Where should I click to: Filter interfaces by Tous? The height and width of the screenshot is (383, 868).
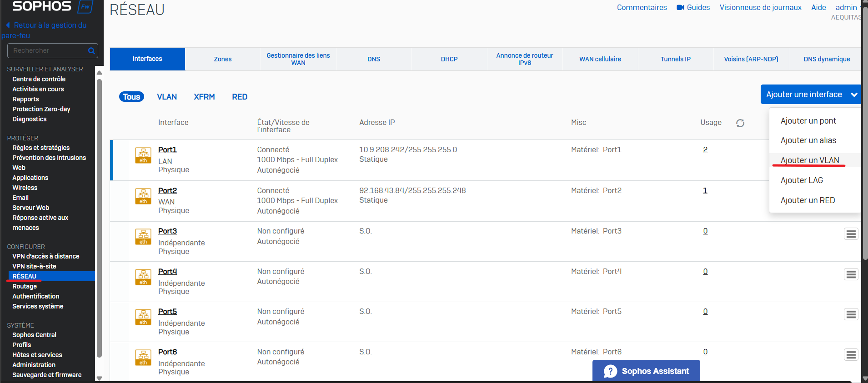tap(131, 97)
